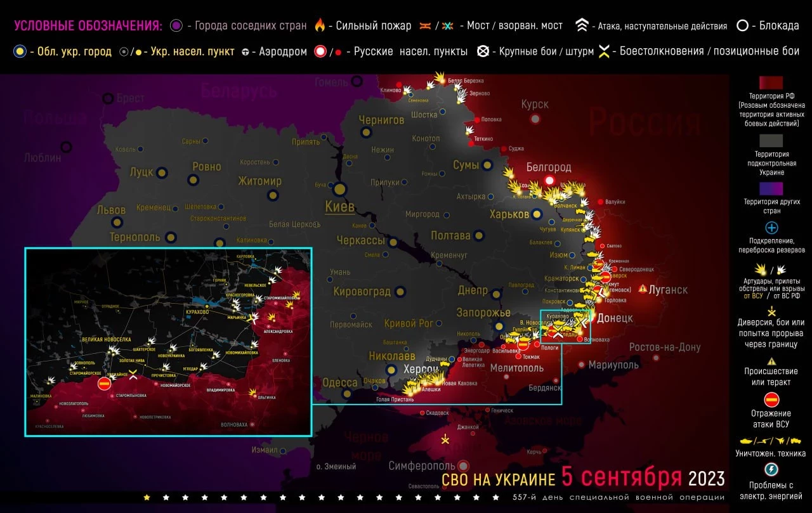This screenshot has height=513, width=812.
Task: Click the Blockade ring icon in top legend
Action: tap(742, 25)
